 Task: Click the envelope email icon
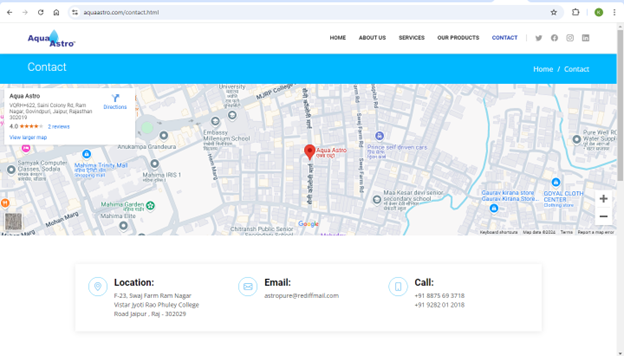(x=248, y=287)
